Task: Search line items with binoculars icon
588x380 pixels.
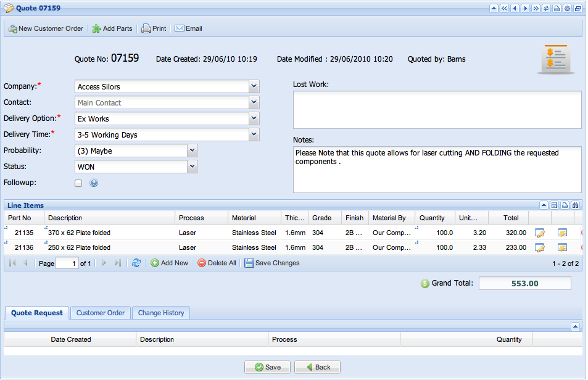Action: 575,205
